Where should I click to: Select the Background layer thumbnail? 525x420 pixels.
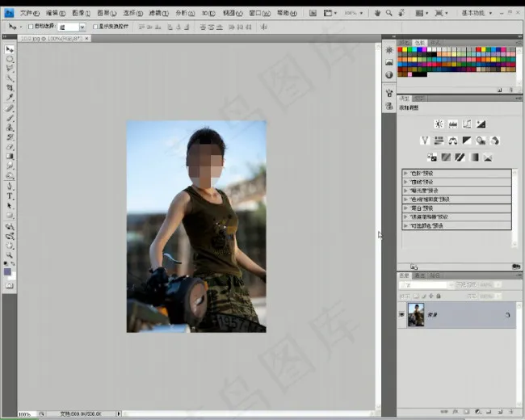pos(417,316)
